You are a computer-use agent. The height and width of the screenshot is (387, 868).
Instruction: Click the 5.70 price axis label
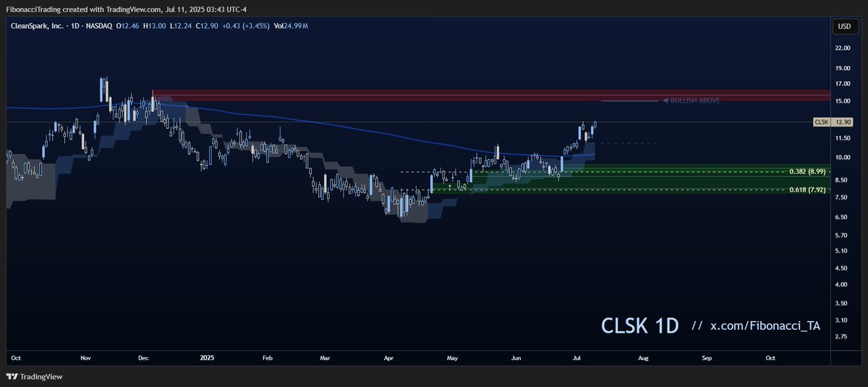(x=842, y=235)
